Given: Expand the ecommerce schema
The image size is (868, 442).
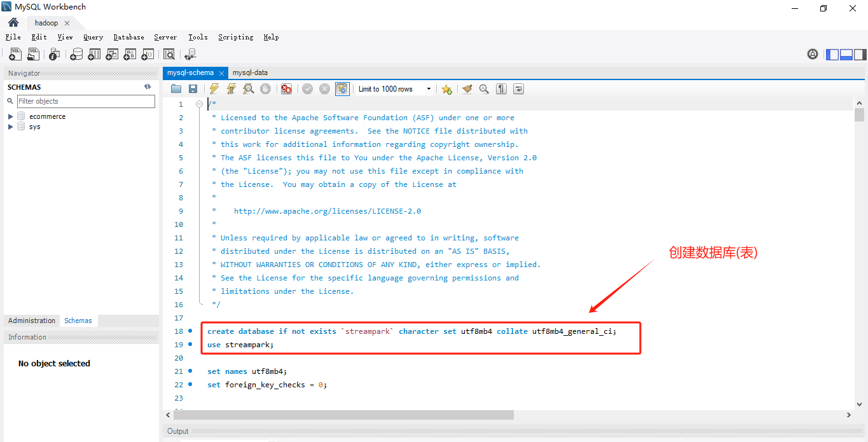Looking at the screenshot, I should (11, 116).
